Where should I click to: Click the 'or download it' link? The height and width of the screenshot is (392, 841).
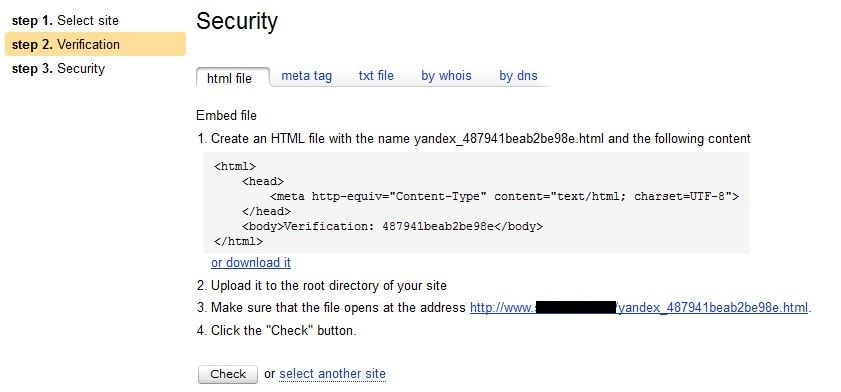(251, 263)
